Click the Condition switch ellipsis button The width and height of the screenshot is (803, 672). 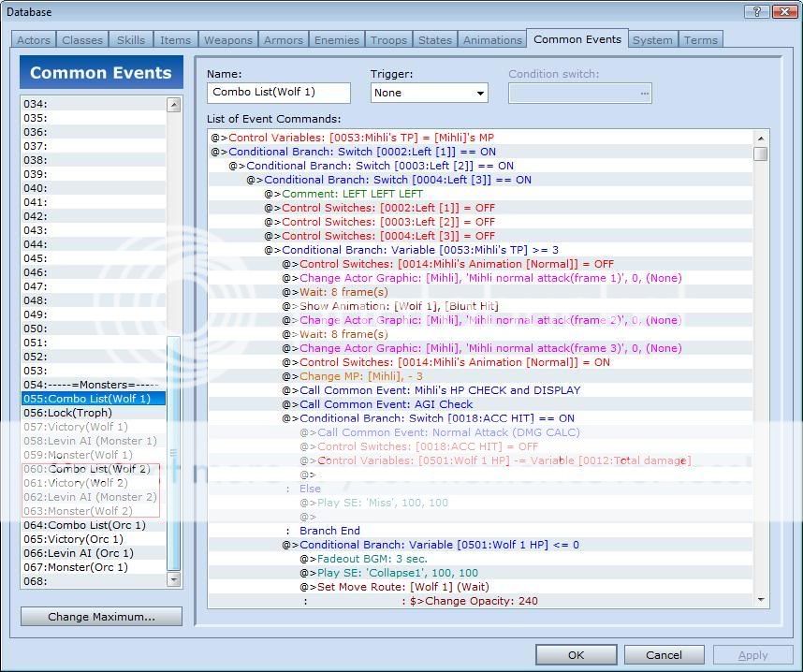tap(644, 93)
